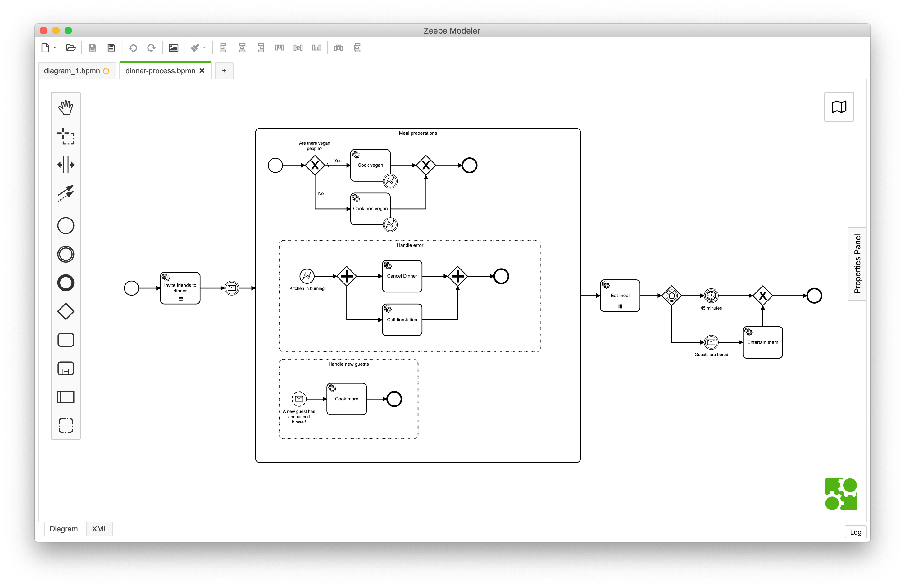The image size is (905, 588).
Task: Activate the global connect tool
Action: tap(66, 193)
